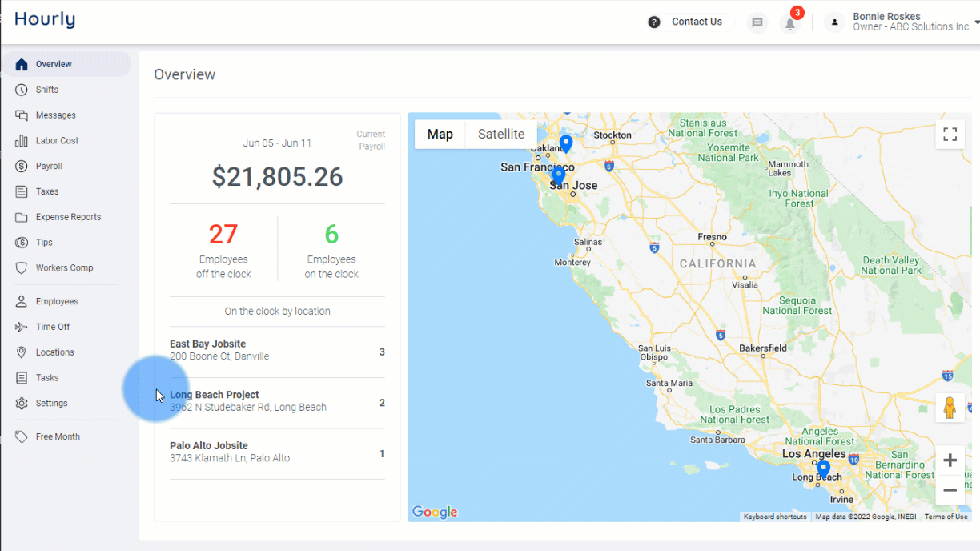The image size is (980, 551).
Task: Open notifications bell with 3 badge
Action: (x=790, y=22)
